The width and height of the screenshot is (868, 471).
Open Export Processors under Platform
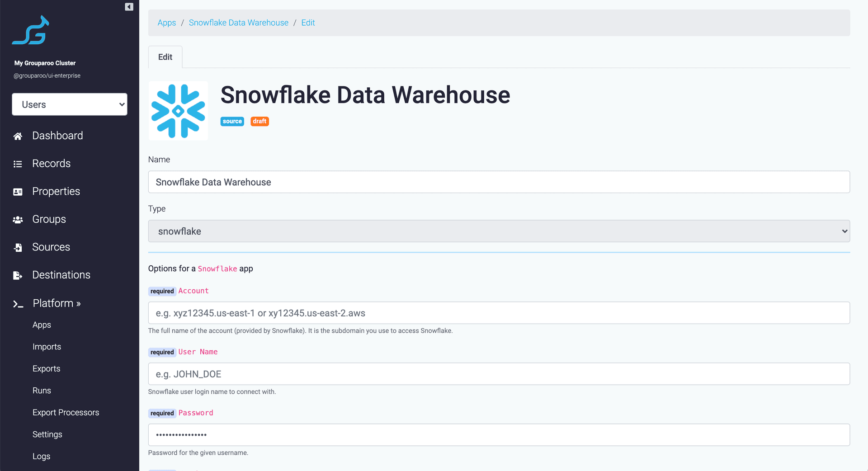pyautogui.click(x=66, y=413)
